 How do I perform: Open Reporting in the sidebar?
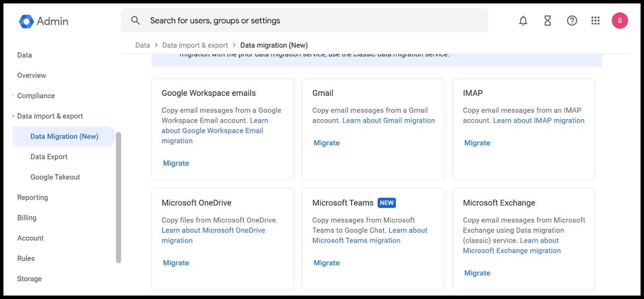pos(33,197)
